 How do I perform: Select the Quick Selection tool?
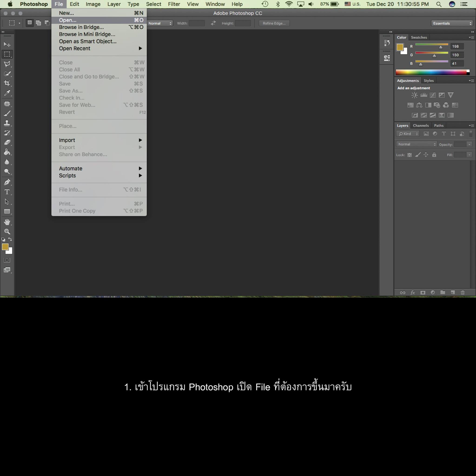pyautogui.click(x=7, y=73)
